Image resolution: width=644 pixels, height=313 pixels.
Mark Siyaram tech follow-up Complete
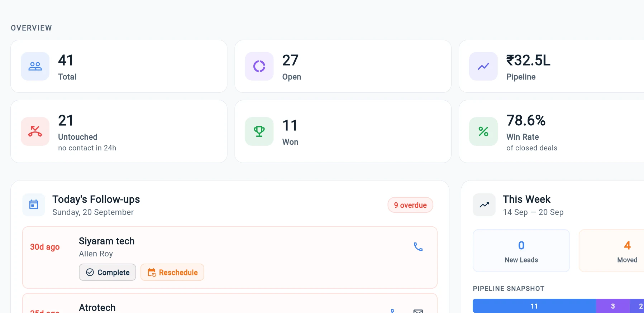[x=108, y=272]
